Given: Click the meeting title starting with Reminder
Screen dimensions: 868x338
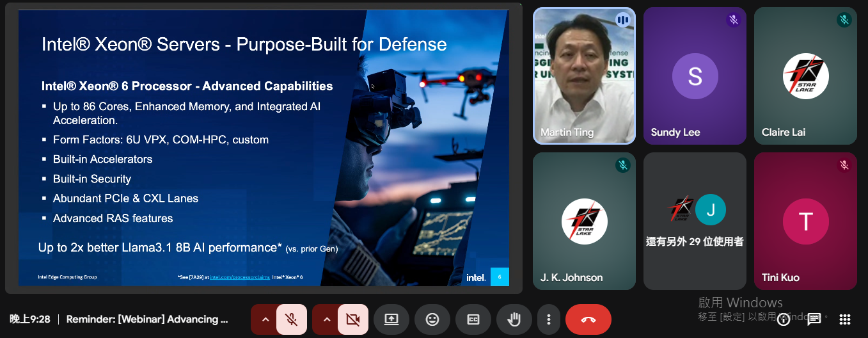Looking at the screenshot, I should click(147, 319).
